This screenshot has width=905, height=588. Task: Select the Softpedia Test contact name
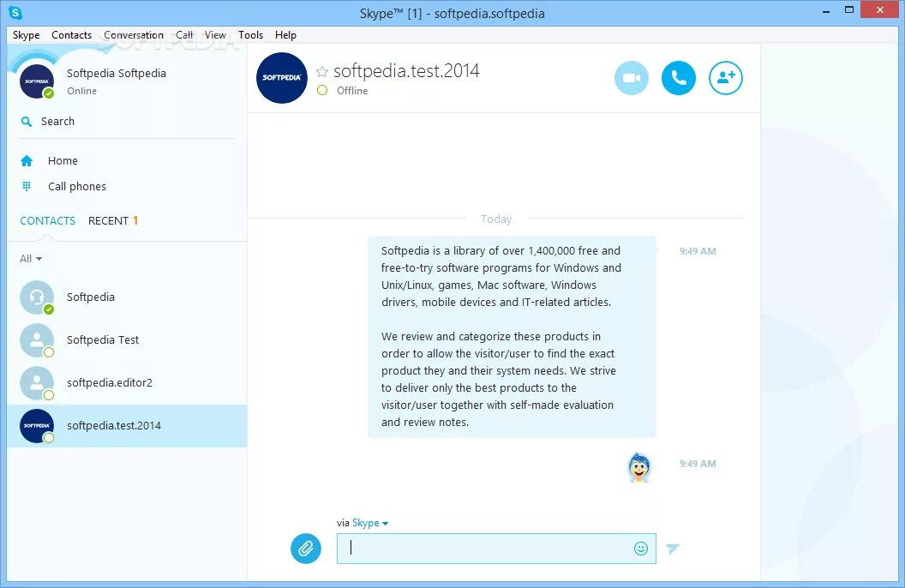pyautogui.click(x=103, y=340)
